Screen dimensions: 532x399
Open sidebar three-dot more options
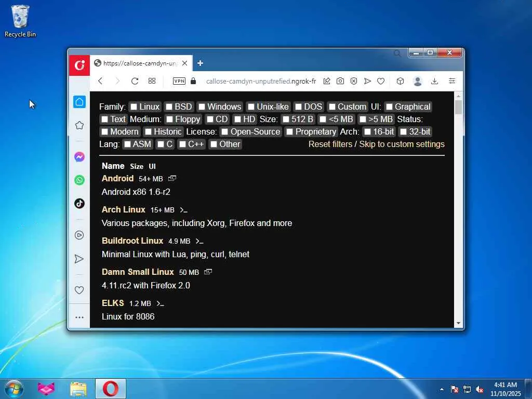pyautogui.click(x=79, y=317)
